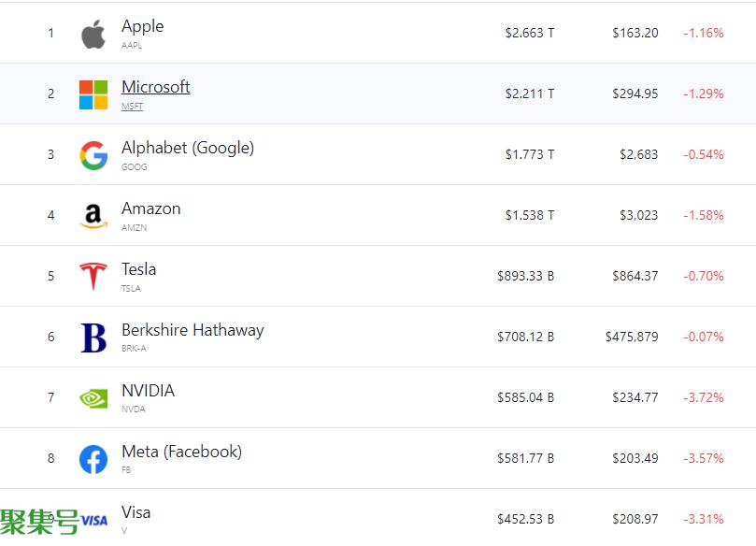Click the blue Facebook logo

(93, 459)
